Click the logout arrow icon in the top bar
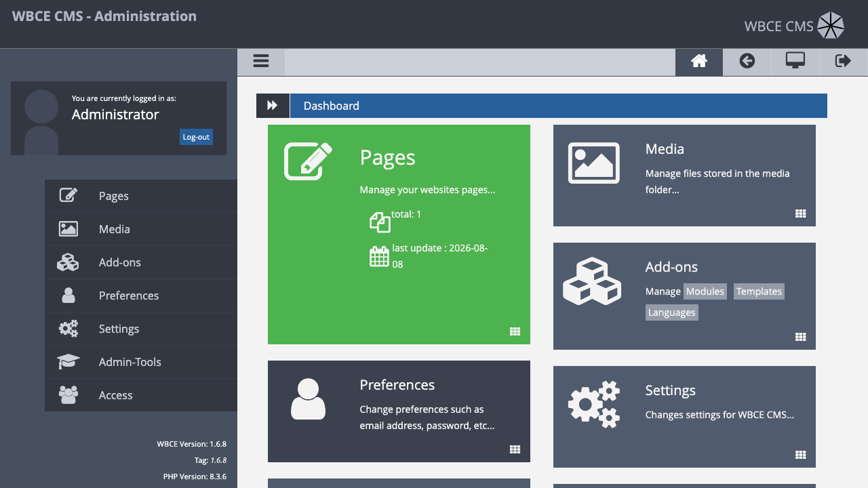Image resolution: width=868 pixels, height=488 pixels. pos(843,61)
